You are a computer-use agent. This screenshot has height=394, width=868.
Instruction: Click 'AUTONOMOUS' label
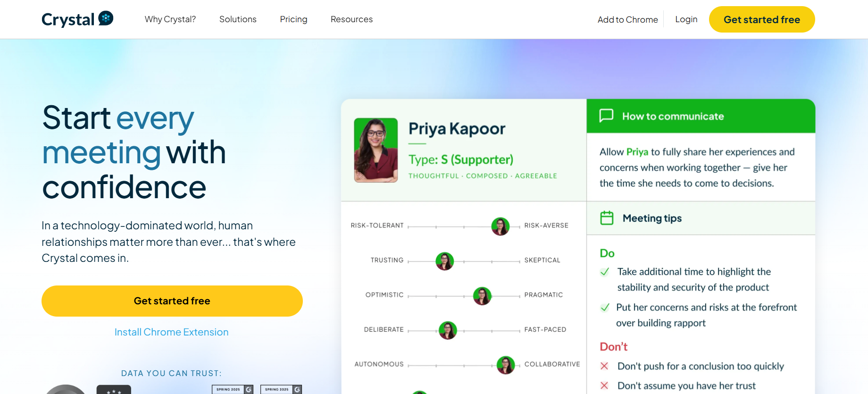click(x=379, y=364)
